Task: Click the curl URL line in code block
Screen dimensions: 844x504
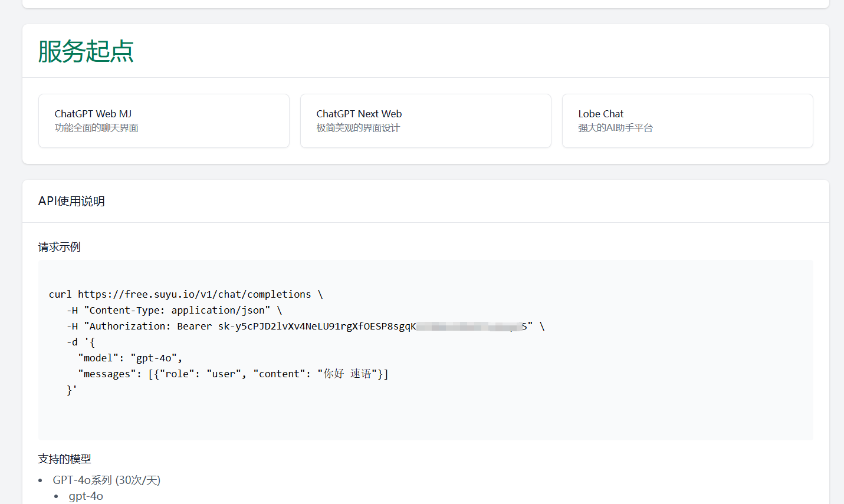Action: 186,294
